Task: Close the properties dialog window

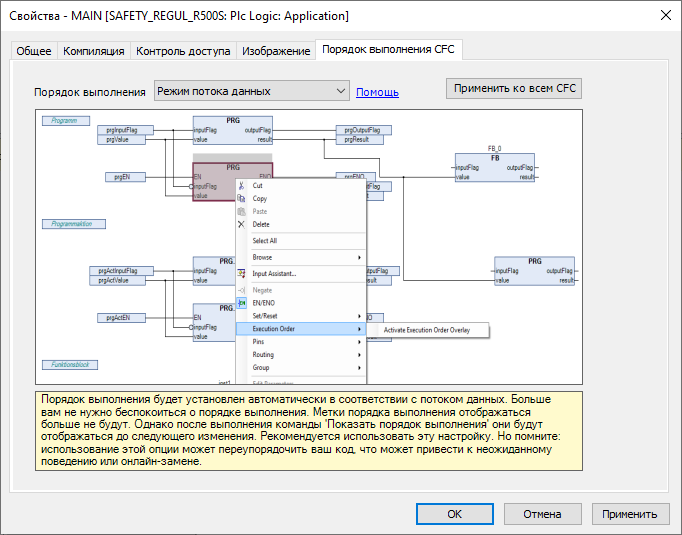Action: [665, 15]
